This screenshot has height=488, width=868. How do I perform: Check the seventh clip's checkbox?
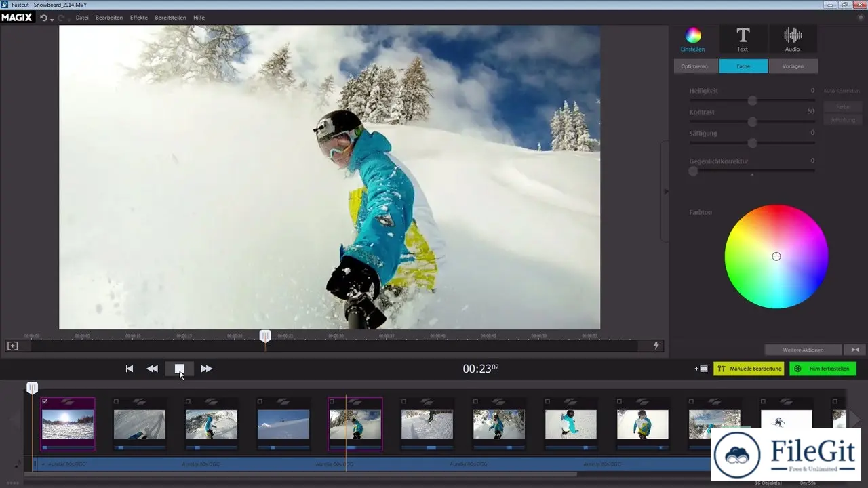click(x=475, y=401)
